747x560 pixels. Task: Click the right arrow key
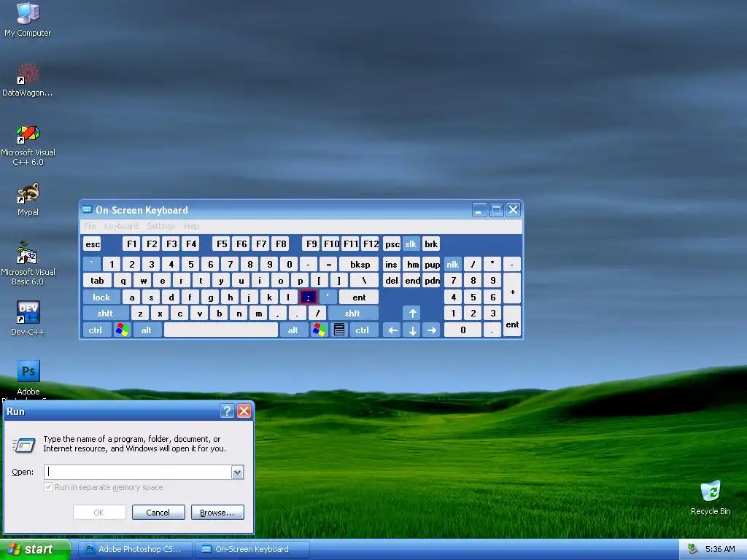[432, 330]
